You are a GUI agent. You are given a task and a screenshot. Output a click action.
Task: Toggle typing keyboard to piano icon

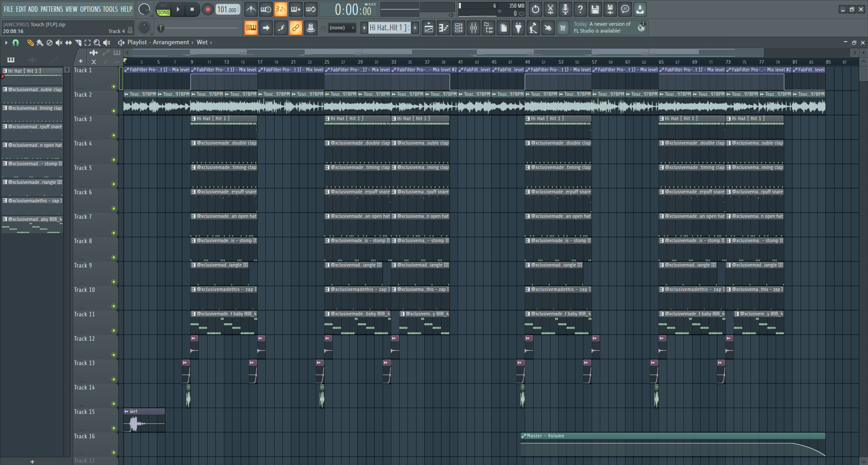[x=251, y=28]
